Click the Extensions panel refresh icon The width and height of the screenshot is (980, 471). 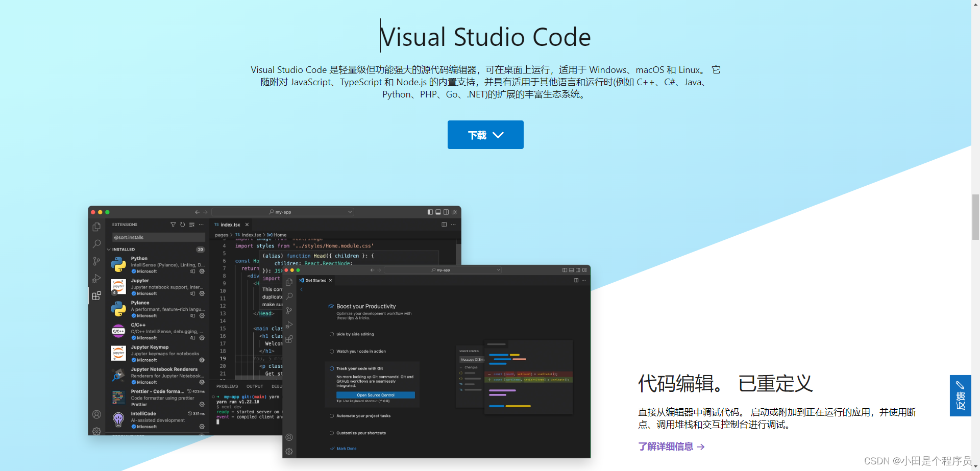[x=182, y=225]
